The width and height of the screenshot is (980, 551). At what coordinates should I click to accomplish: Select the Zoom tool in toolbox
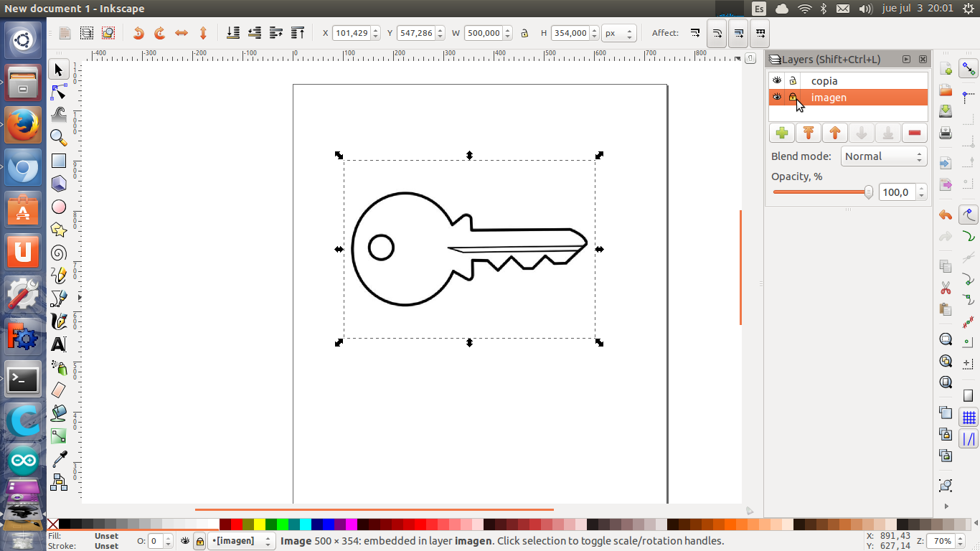[x=59, y=138]
